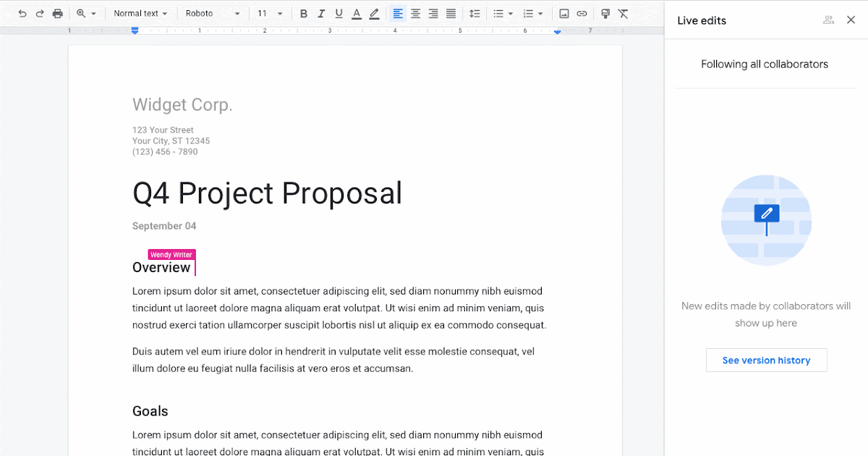Screen dimensions: 868x456
Task: Open the highlight color pen
Action: coord(374,14)
